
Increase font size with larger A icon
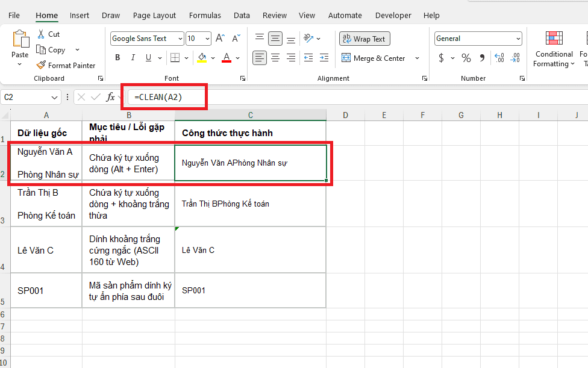220,38
